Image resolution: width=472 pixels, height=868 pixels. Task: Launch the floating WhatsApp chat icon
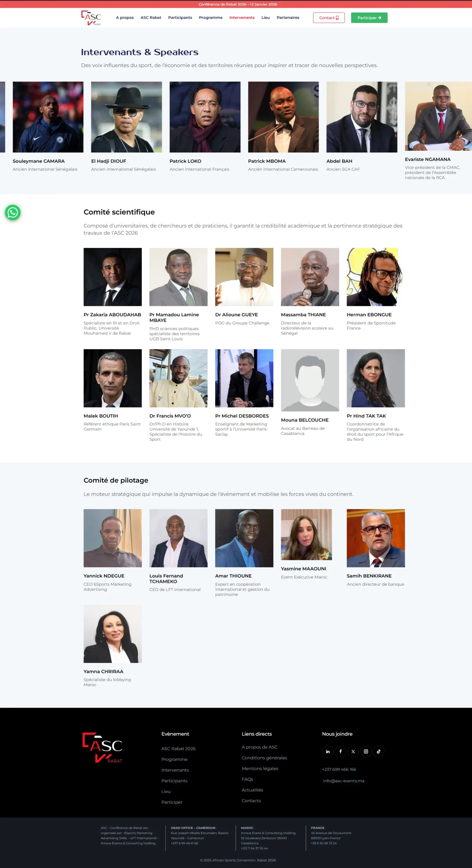click(13, 213)
